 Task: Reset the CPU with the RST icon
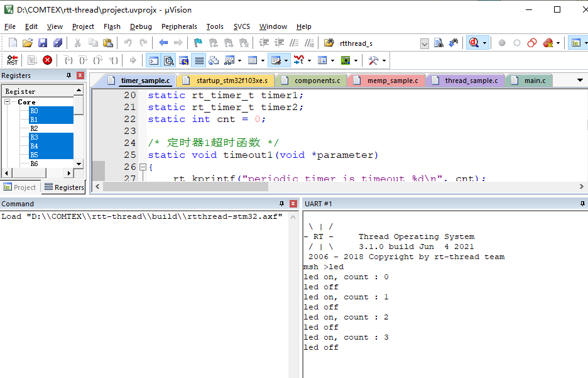(x=13, y=60)
